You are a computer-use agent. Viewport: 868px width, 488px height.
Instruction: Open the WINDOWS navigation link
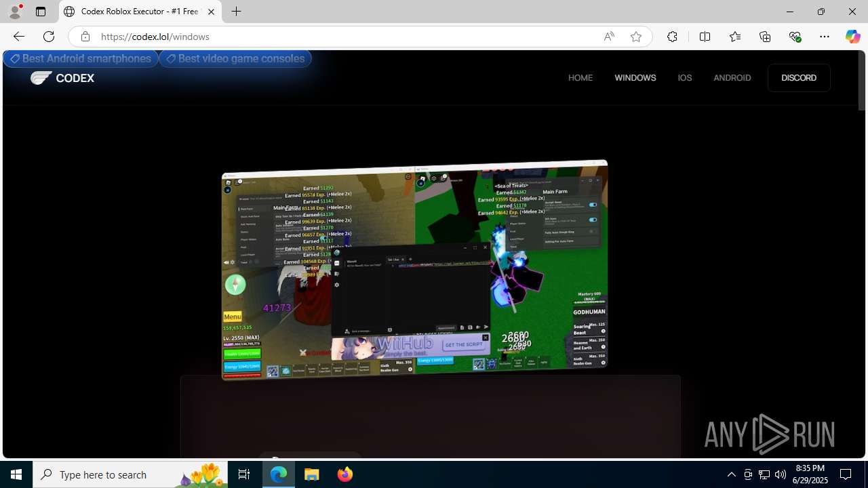(x=635, y=78)
